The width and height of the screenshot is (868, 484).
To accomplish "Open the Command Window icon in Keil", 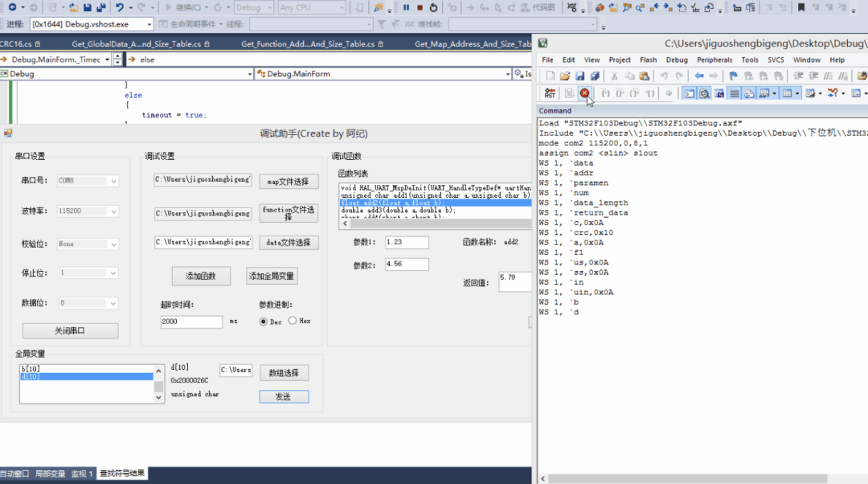I will [689, 92].
